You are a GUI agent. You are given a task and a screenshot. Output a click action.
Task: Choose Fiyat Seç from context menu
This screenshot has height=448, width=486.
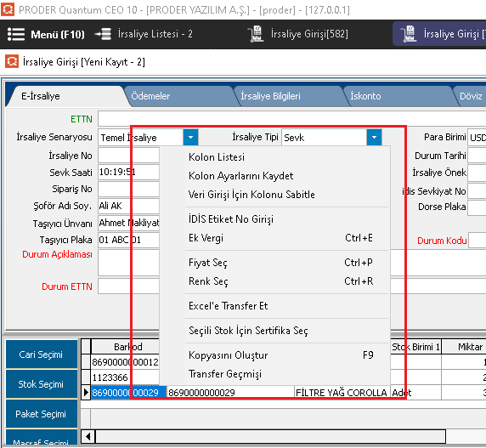[x=274, y=263]
